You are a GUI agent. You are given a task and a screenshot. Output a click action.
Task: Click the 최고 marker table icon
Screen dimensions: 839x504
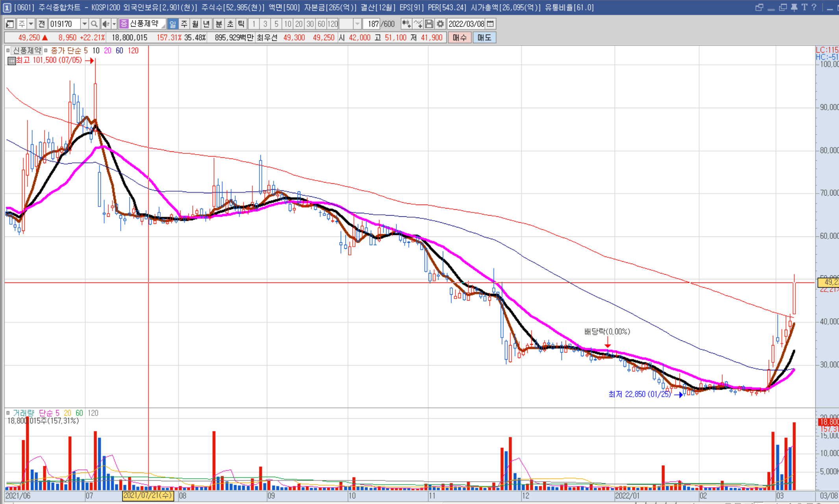click(x=11, y=61)
